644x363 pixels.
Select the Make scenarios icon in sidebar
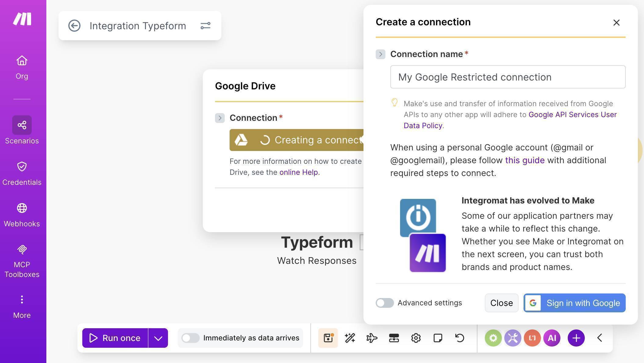click(x=22, y=125)
